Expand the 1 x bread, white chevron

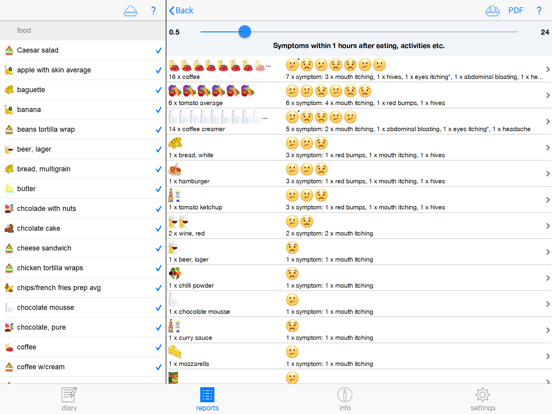[548, 148]
